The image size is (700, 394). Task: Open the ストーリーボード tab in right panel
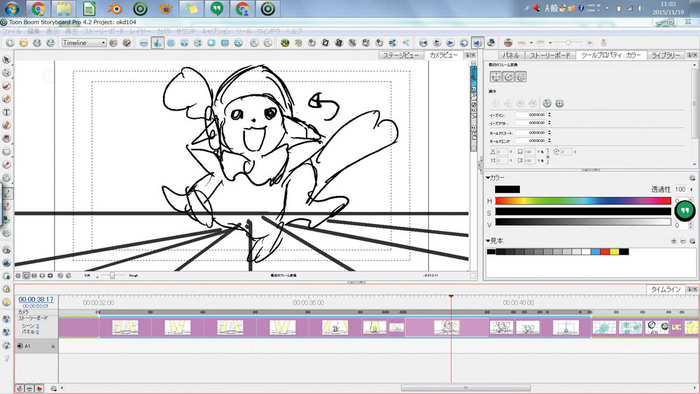pos(550,55)
